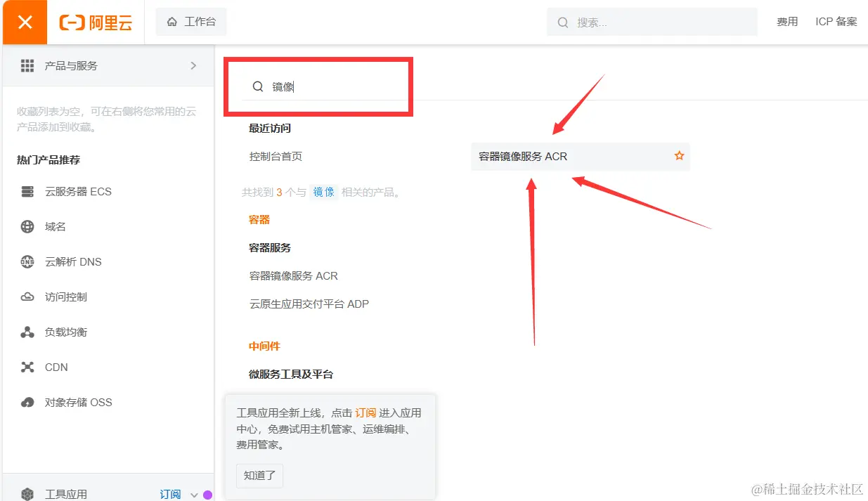Expand 产品与服务 with the chevron arrow
The height and width of the screenshot is (501, 868).
point(193,65)
